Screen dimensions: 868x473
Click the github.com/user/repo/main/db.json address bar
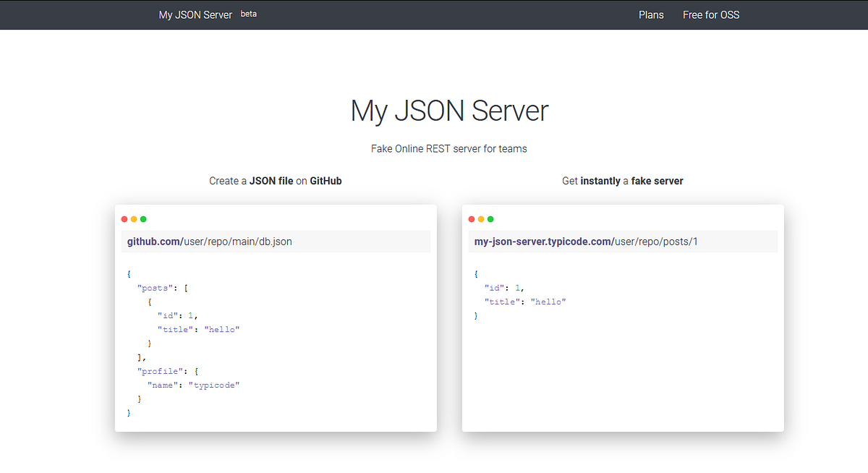click(276, 242)
